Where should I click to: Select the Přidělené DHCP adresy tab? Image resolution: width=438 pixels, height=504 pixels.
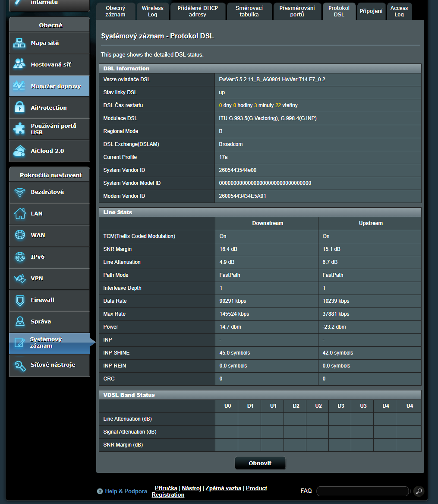point(198,11)
